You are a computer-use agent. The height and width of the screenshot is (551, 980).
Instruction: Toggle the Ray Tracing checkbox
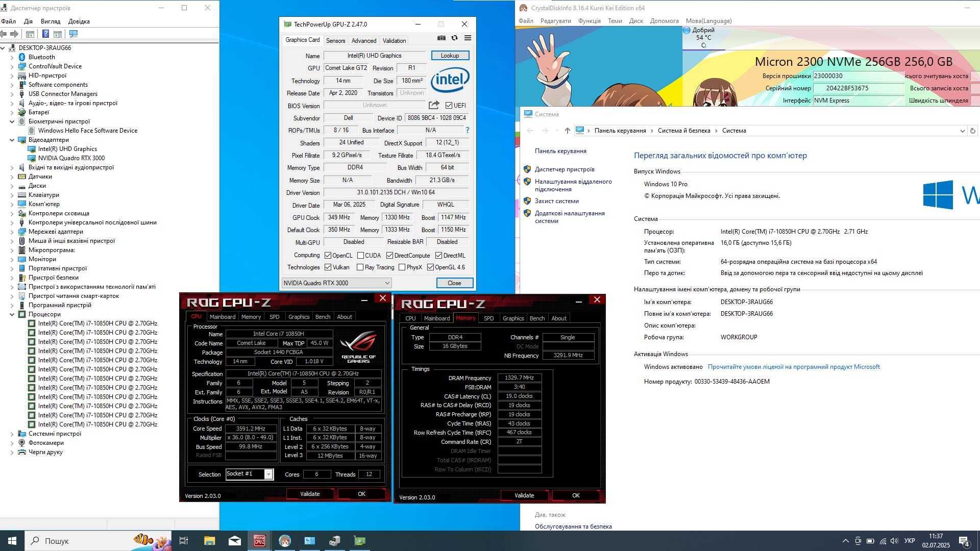click(x=360, y=267)
